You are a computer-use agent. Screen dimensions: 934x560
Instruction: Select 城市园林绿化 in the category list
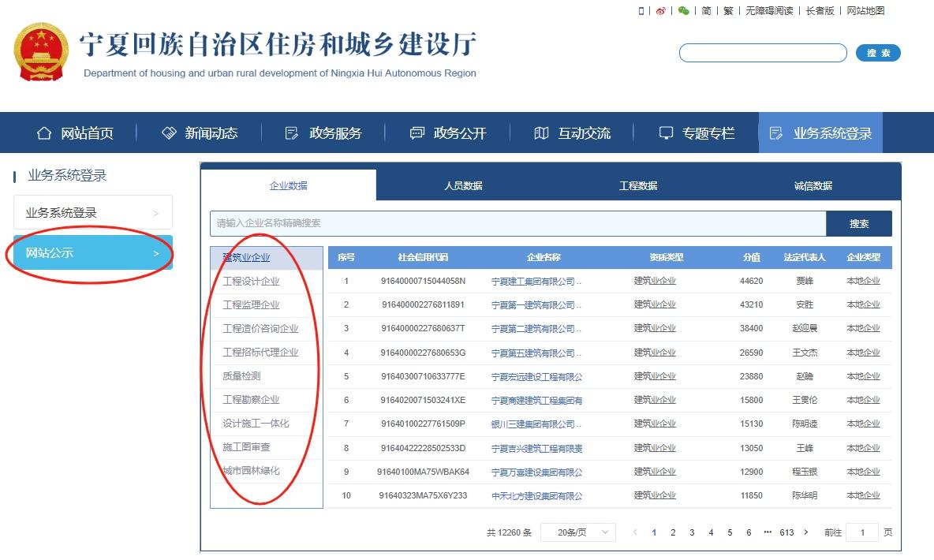coord(267,471)
